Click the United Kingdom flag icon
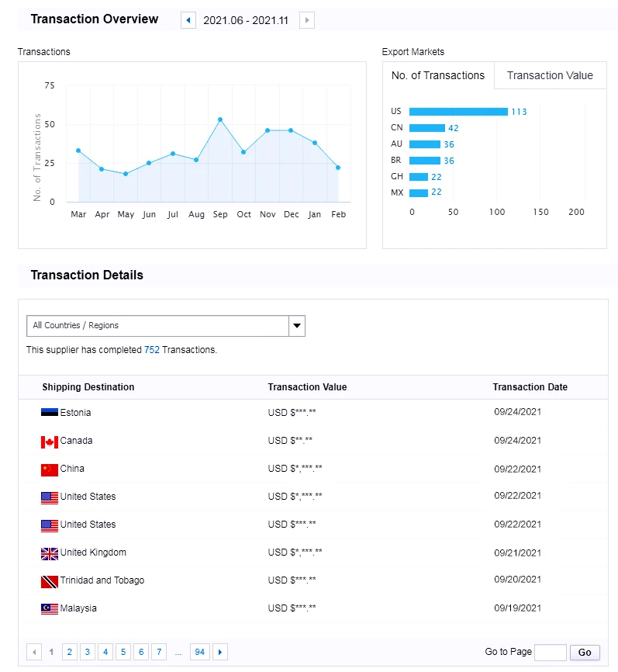Image resolution: width=618 pixels, height=672 pixels. (x=50, y=553)
